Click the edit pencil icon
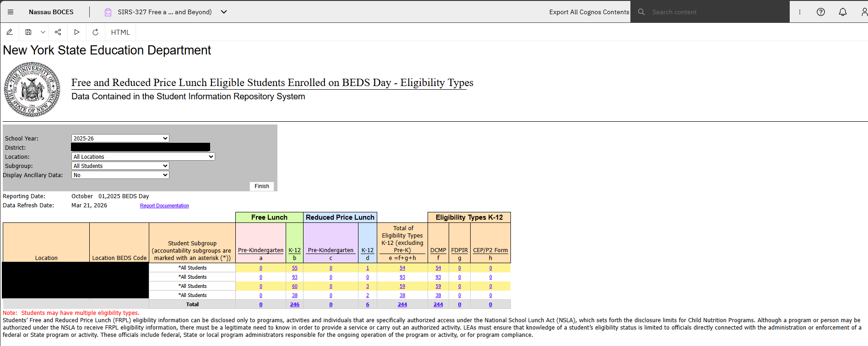868x346 pixels. pos(10,32)
